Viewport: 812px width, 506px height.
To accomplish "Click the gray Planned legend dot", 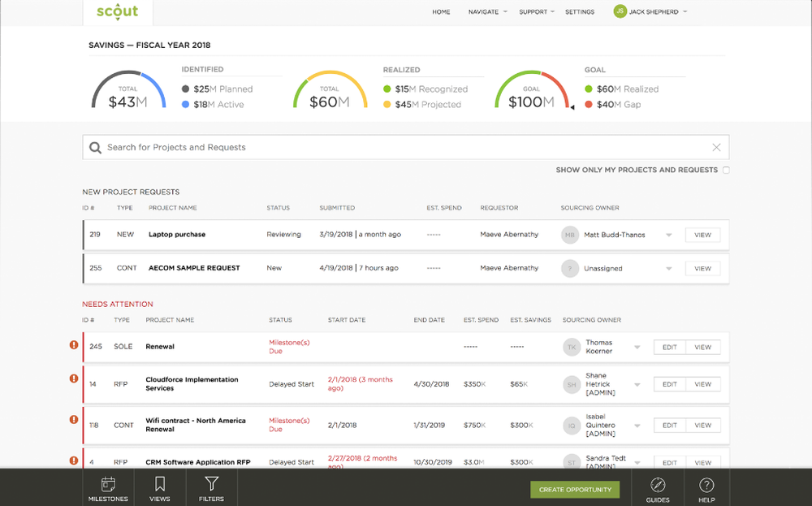I will pyautogui.click(x=185, y=89).
